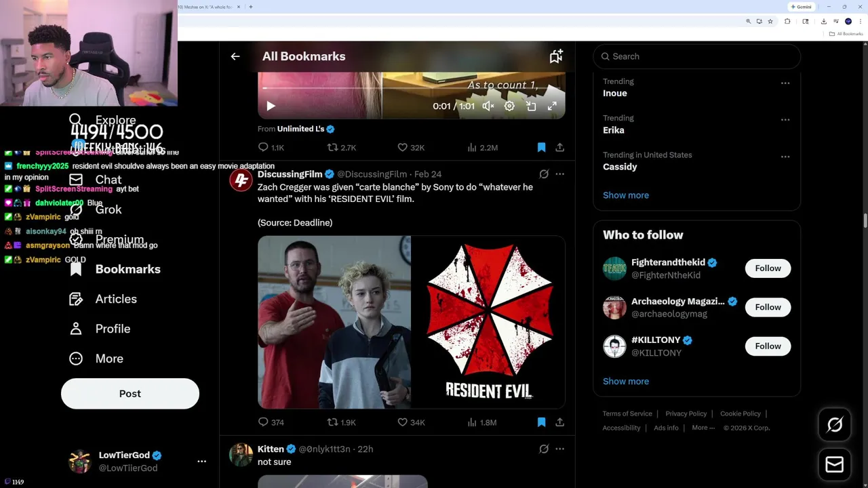Open the Zach Cregger and actress photo

334,322
